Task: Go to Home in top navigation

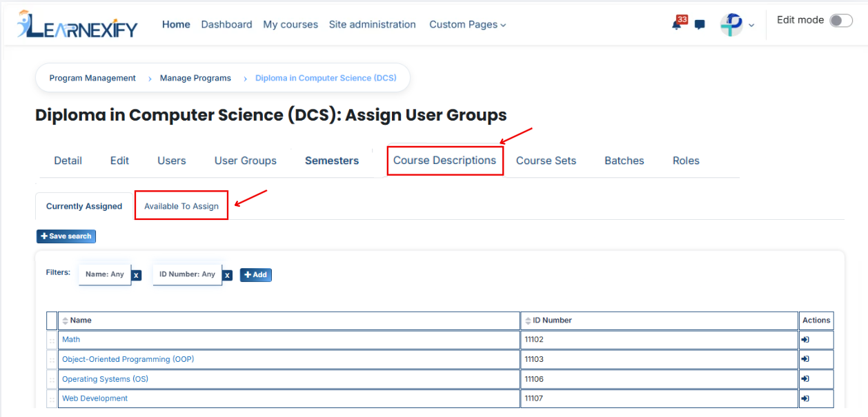Action: pyautogui.click(x=176, y=25)
